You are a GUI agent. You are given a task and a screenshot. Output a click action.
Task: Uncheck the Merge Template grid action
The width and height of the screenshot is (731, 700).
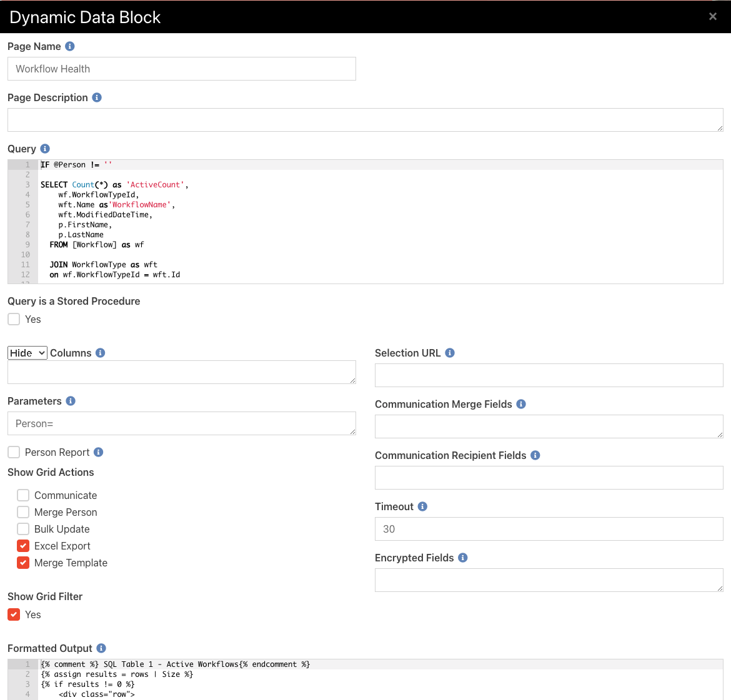pos(23,563)
